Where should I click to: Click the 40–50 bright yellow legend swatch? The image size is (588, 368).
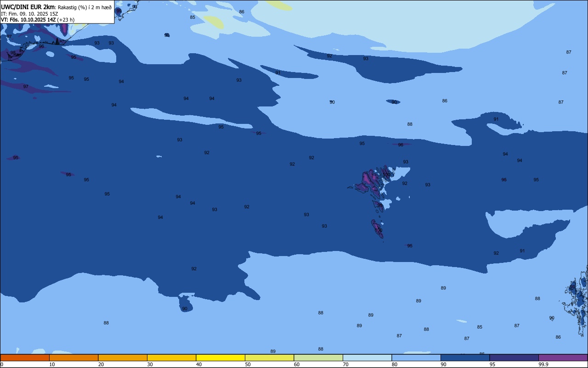(x=220, y=357)
